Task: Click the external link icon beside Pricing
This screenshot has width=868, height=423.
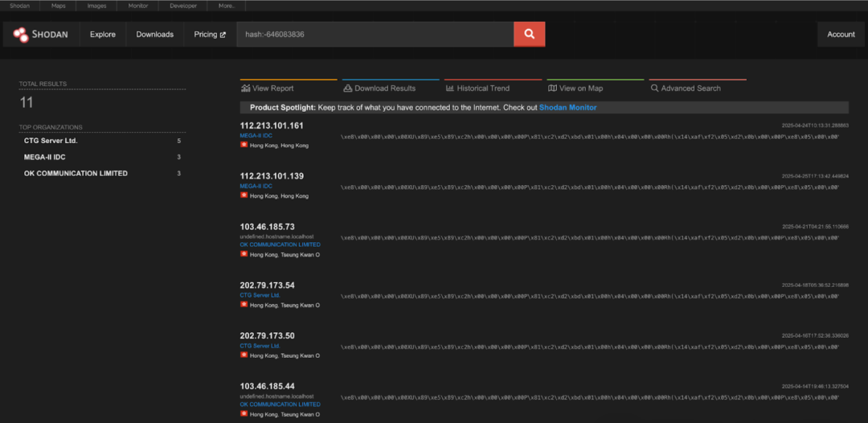Action: [x=223, y=35]
